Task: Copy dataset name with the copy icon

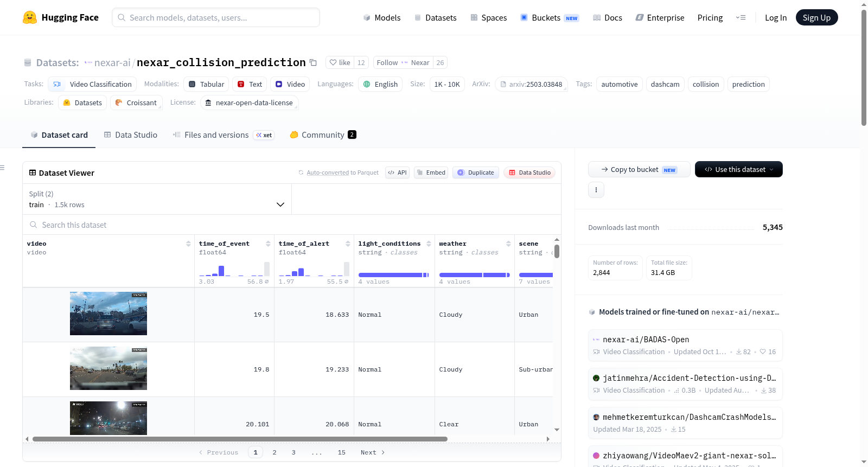Action: (x=313, y=62)
